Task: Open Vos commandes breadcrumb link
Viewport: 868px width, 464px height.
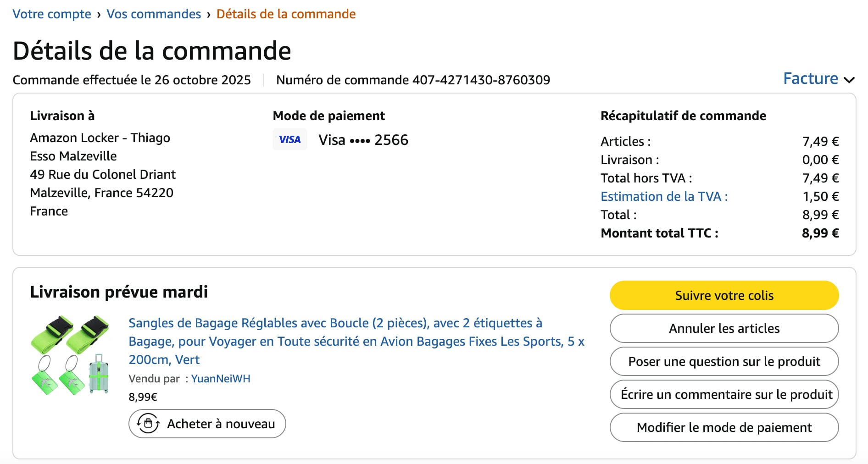Action: [154, 14]
